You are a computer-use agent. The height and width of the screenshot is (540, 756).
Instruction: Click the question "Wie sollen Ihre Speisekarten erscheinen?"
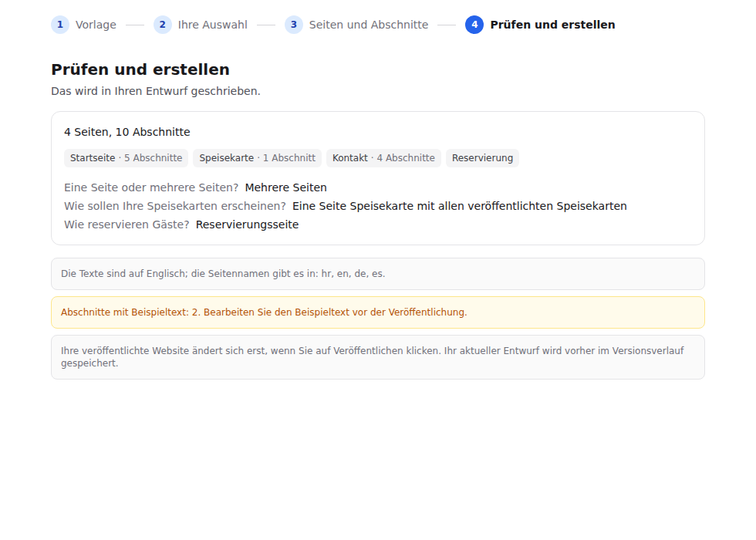pyautogui.click(x=175, y=206)
